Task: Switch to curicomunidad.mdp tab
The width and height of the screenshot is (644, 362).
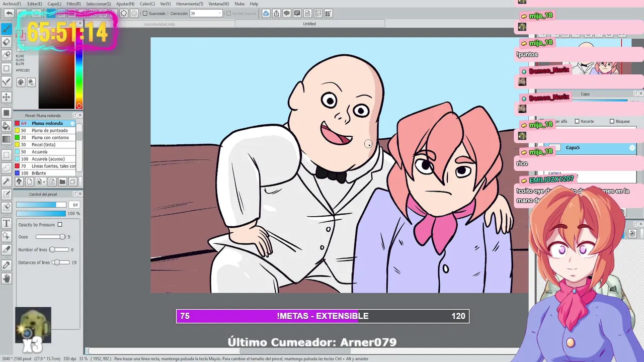Action: coord(159,24)
